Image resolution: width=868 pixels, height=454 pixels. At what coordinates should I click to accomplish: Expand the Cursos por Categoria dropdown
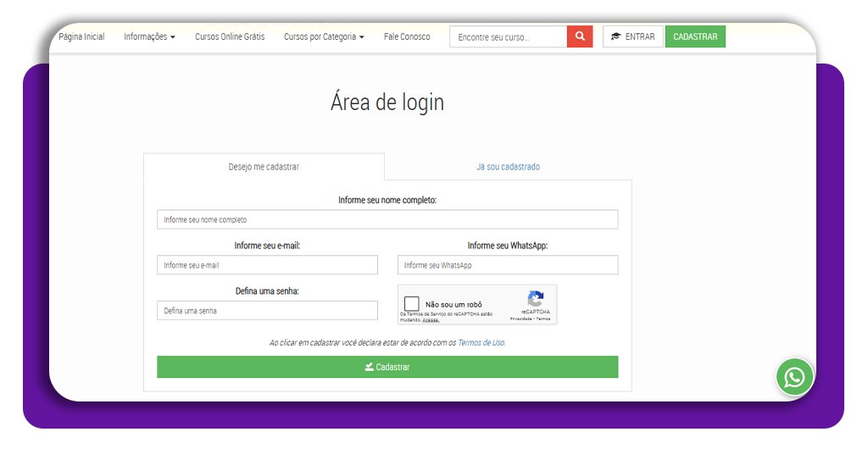(x=324, y=37)
